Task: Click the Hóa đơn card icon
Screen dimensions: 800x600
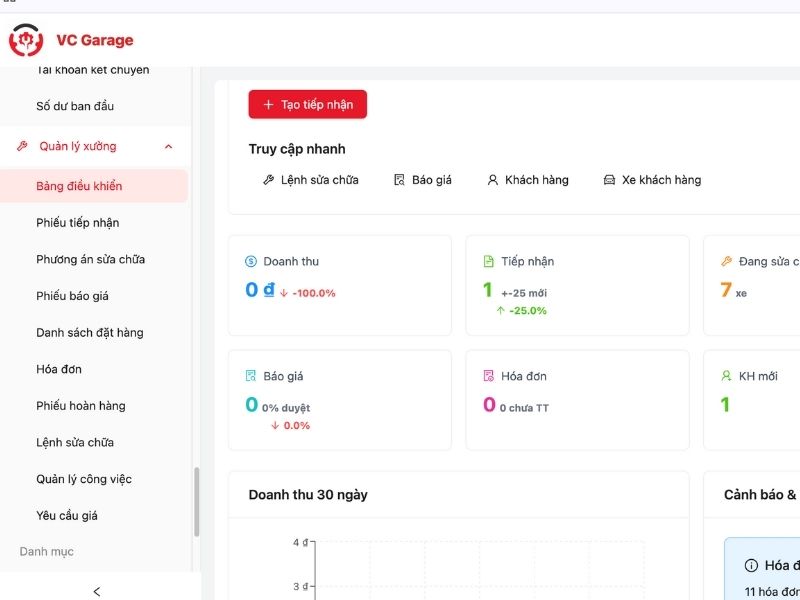Action: [489, 376]
